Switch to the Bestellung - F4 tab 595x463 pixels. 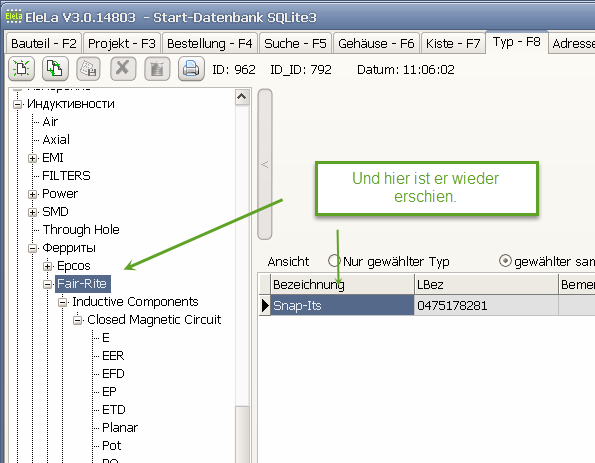(209, 43)
